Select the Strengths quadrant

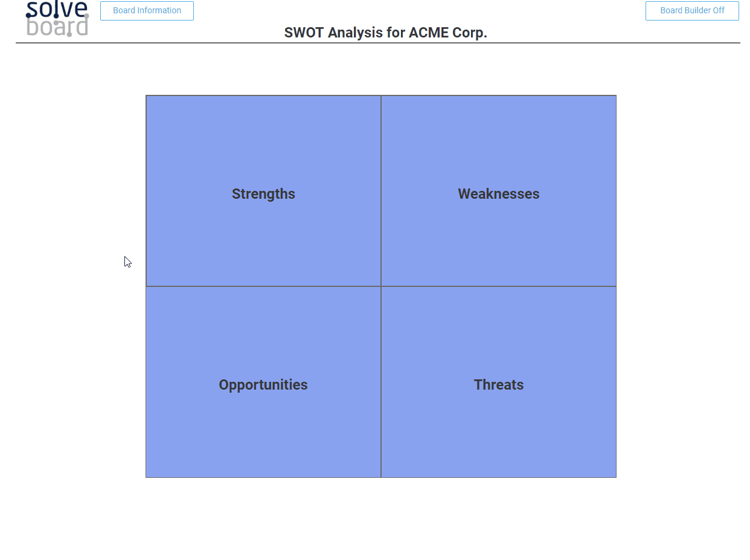pos(263,191)
